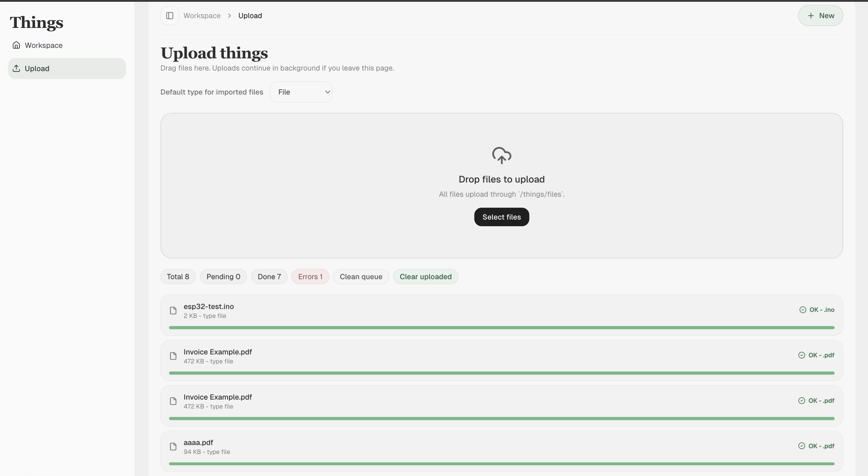This screenshot has width=868, height=476.
Task: Click file icon beside aaaa.pdf
Action: pyautogui.click(x=173, y=446)
